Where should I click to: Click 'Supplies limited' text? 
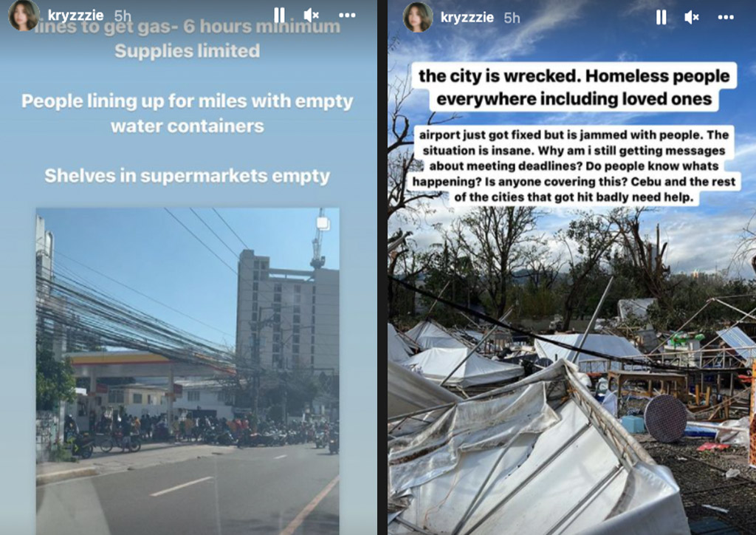(187, 51)
